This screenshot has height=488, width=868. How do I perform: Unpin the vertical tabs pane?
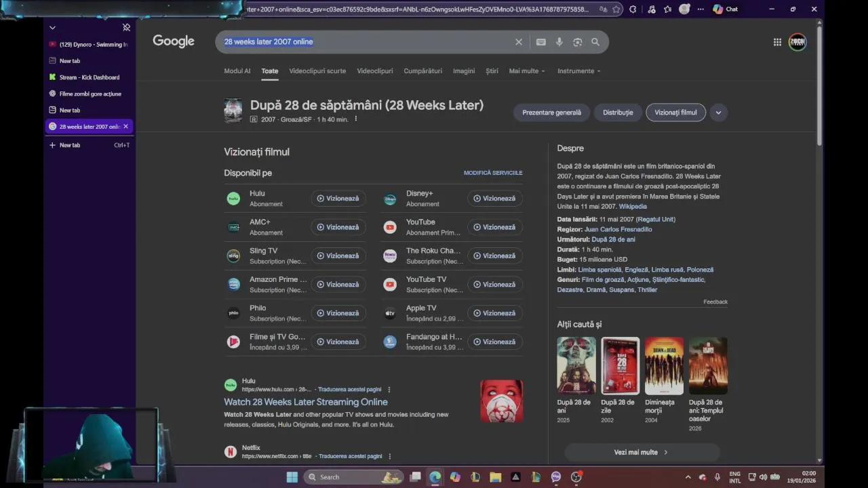point(126,28)
